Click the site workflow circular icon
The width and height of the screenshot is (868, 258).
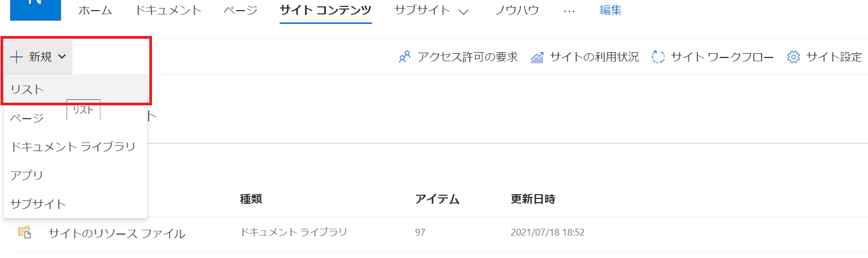[658, 56]
